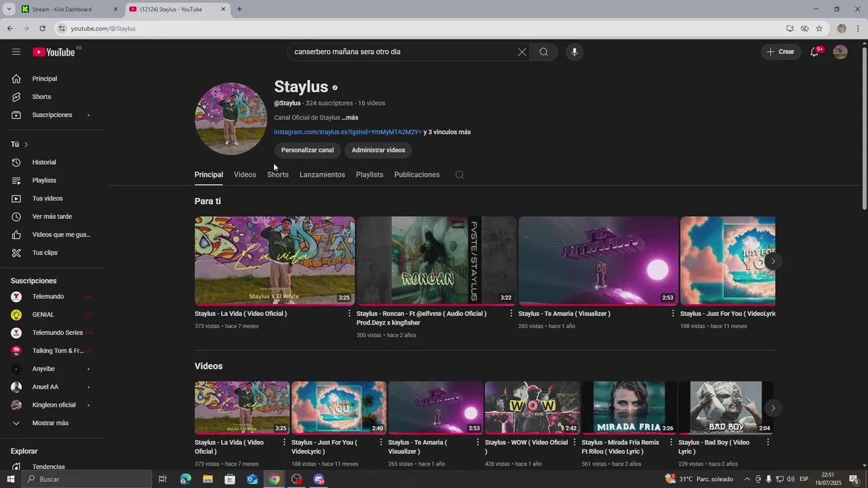This screenshot has height=488, width=868.
Task: Show next videos in Para ti carousel
Action: [773, 262]
